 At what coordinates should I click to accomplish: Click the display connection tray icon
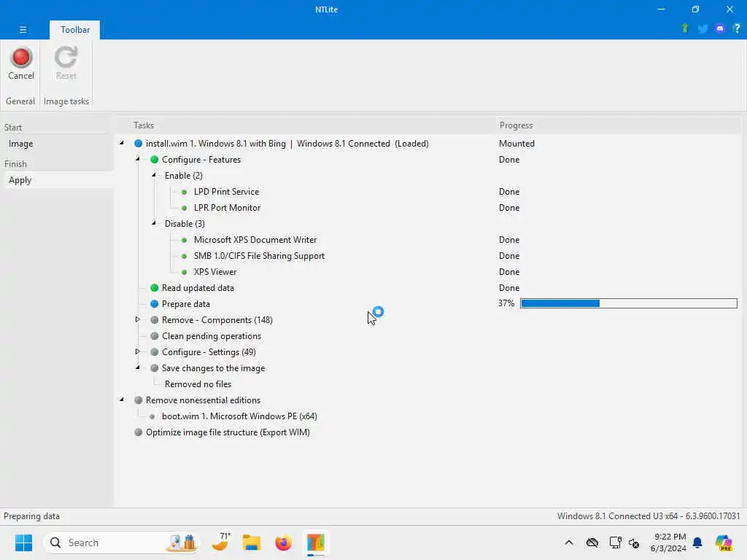(x=615, y=542)
